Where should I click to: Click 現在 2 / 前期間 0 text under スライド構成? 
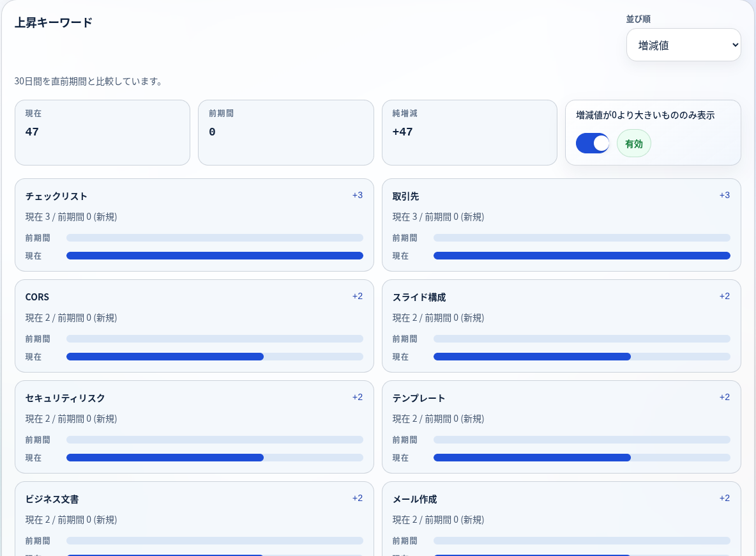[x=438, y=318]
